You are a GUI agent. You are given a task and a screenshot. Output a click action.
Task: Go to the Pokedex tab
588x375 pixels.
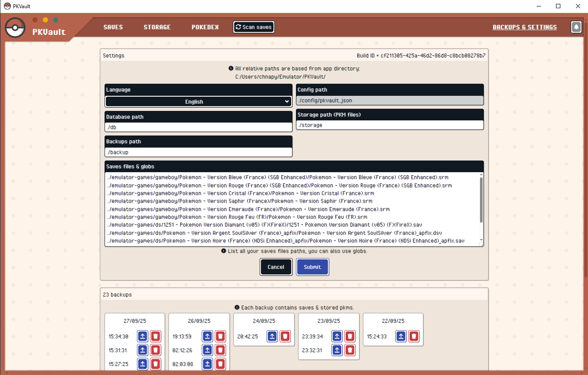[205, 27]
